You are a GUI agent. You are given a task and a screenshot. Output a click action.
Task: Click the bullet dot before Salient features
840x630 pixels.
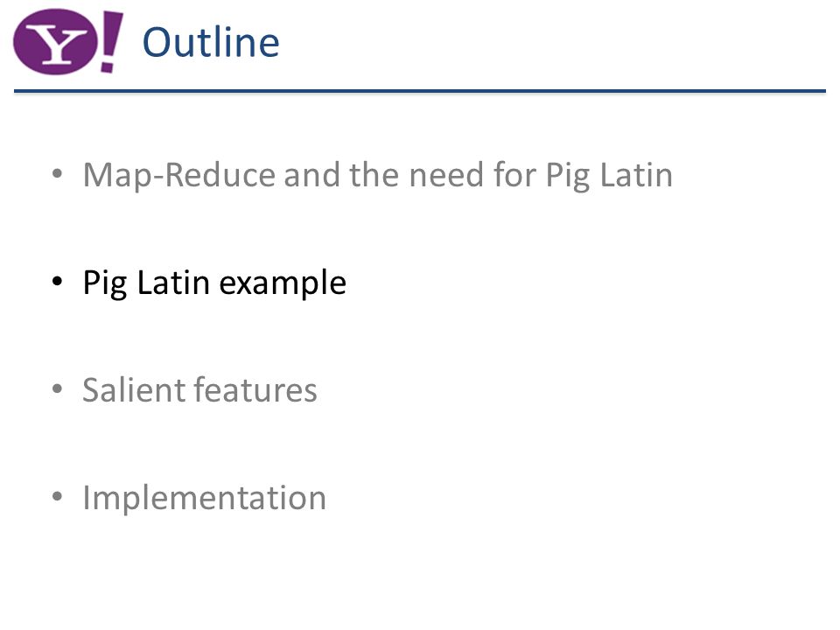(58, 388)
